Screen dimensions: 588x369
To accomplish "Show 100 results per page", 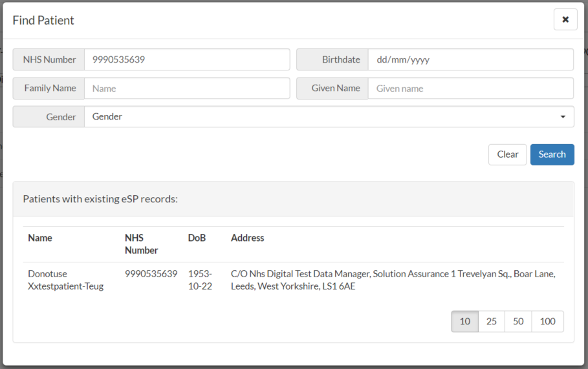I will coord(547,321).
